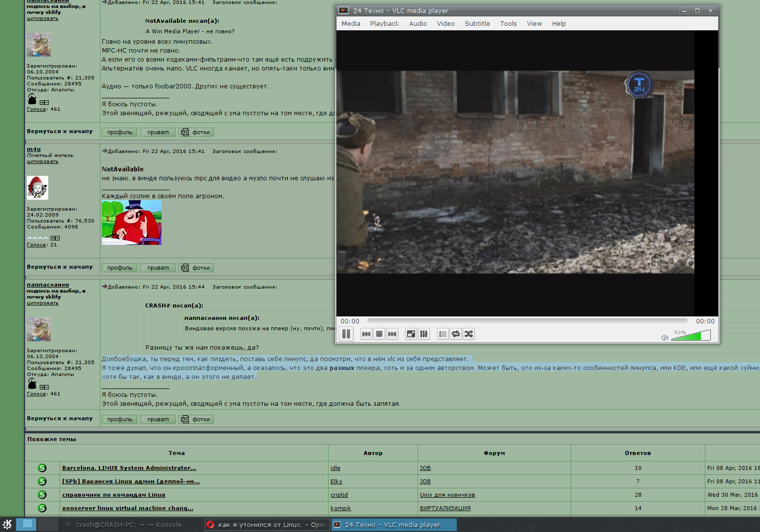Open the Tools menu in VLC

click(x=508, y=23)
